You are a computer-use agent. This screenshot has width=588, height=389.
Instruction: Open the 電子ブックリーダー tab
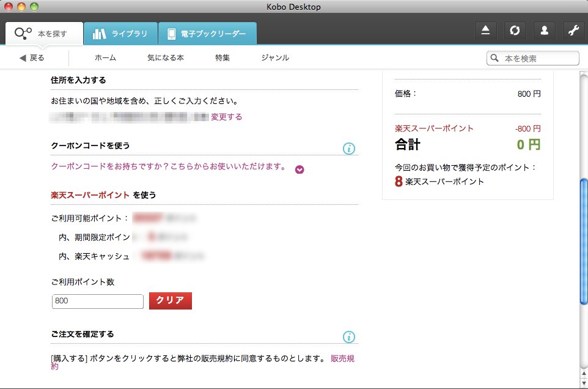207,34
